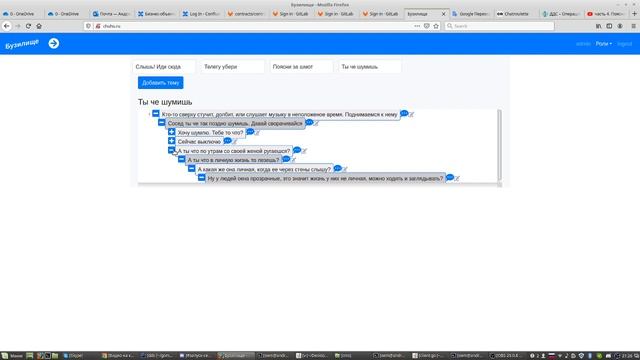Switch to the 'Log in - Confluence' browser tab
640x360 pixels.
(201, 14)
